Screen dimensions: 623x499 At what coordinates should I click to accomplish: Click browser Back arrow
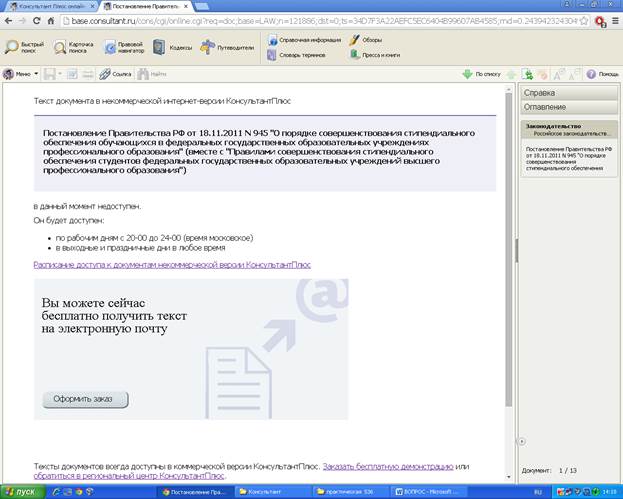[8, 21]
